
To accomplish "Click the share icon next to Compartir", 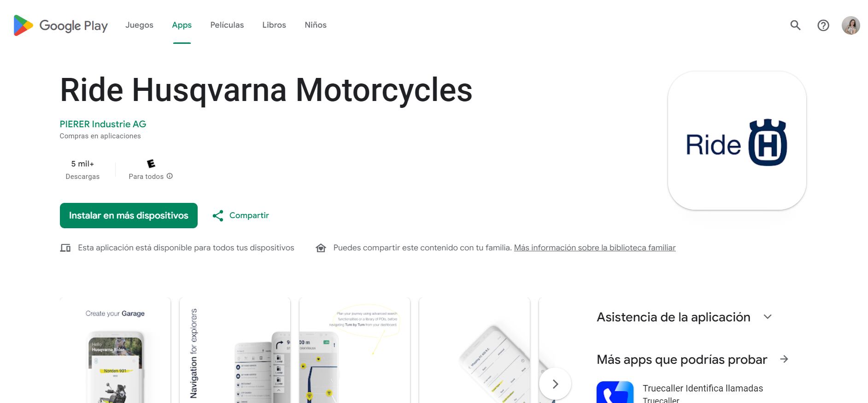I will coord(218,215).
